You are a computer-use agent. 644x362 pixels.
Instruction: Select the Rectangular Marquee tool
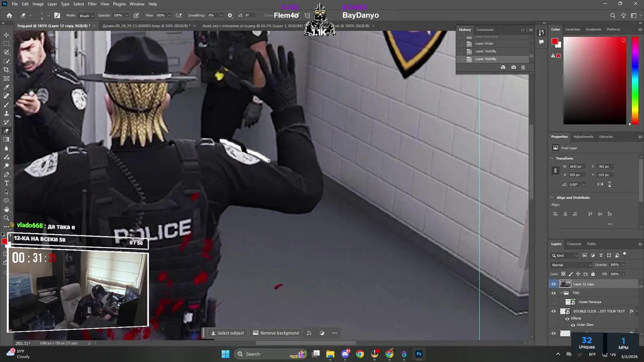pyautogui.click(x=7, y=44)
